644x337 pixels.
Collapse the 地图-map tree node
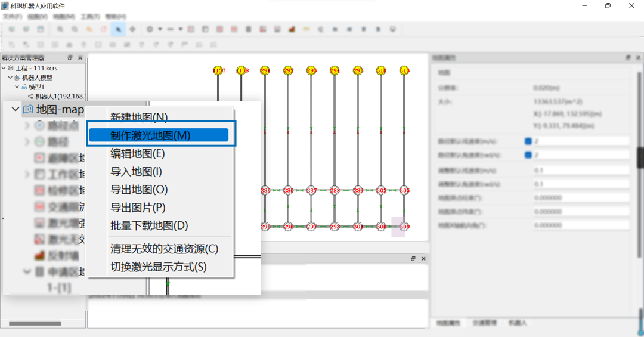tap(15, 109)
